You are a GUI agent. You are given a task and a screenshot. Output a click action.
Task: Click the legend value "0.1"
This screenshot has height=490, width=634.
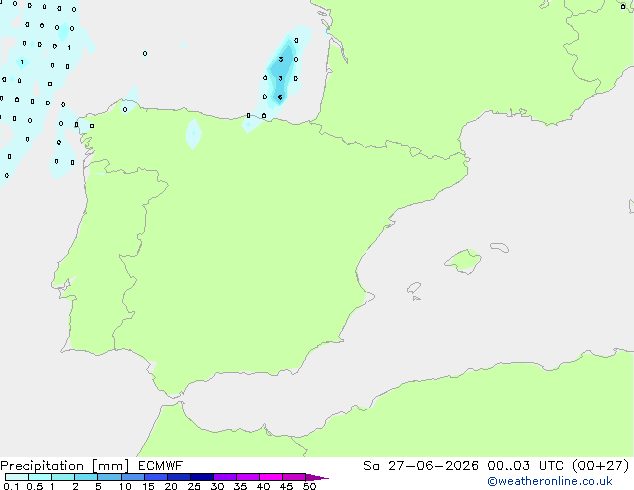(11, 486)
